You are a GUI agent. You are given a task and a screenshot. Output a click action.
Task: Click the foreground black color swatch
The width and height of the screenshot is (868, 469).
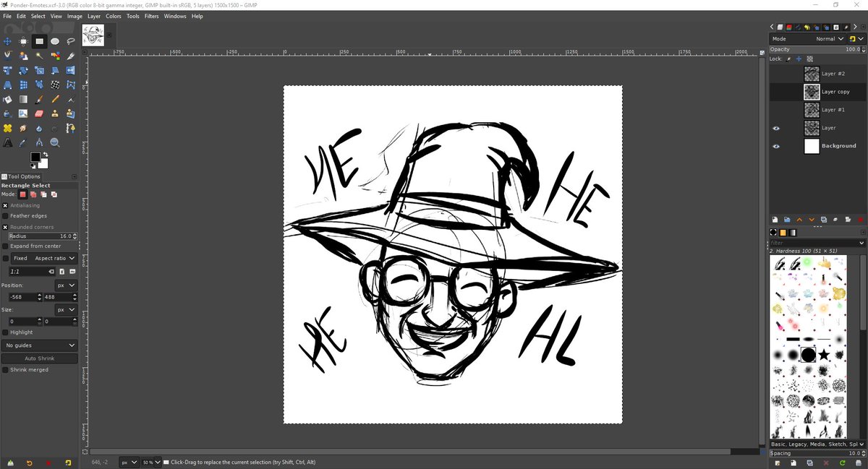(x=35, y=157)
